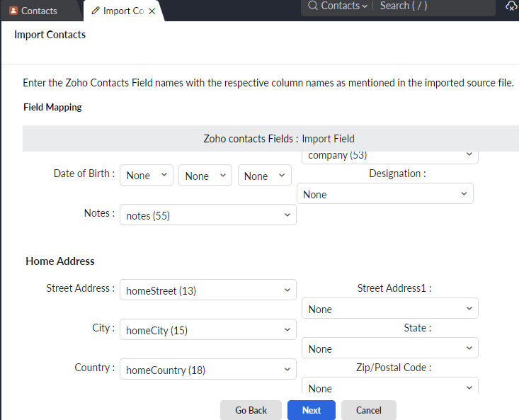Click the Next button
519x420 pixels.
pos(312,410)
